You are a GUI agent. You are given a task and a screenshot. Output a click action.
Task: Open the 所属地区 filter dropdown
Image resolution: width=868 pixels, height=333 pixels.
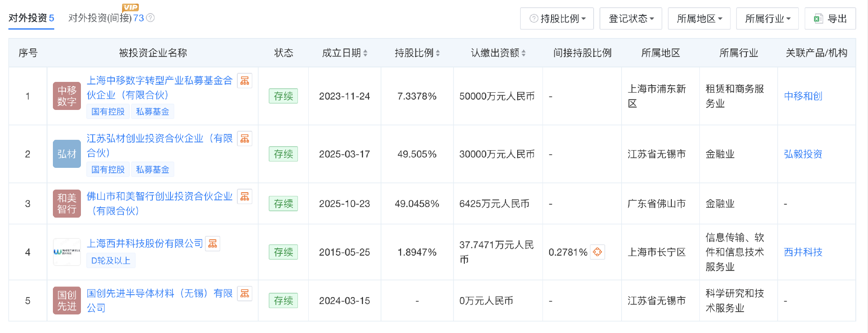click(699, 19)
